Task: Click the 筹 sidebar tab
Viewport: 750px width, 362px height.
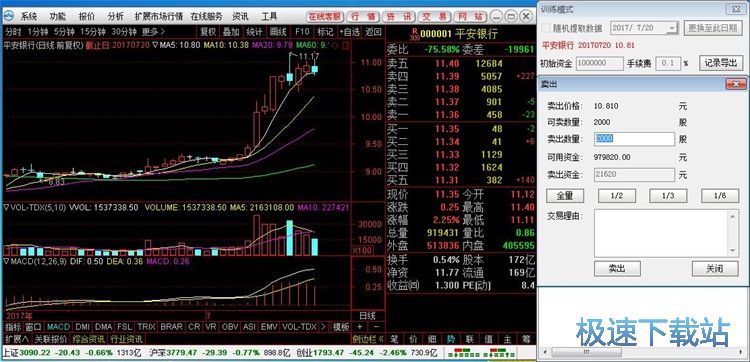Action: (527, 339)
